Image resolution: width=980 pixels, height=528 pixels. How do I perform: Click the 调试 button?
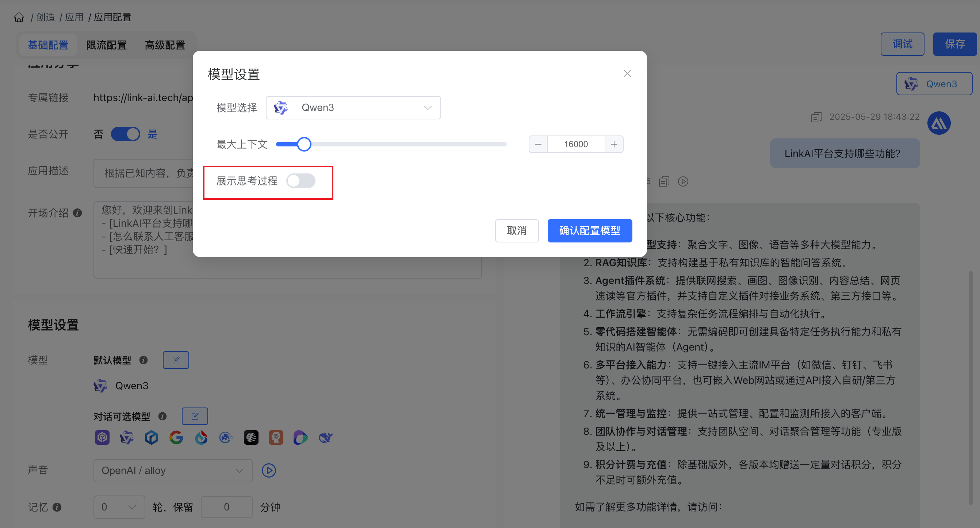pyautogui.click(x=902, y=44)
